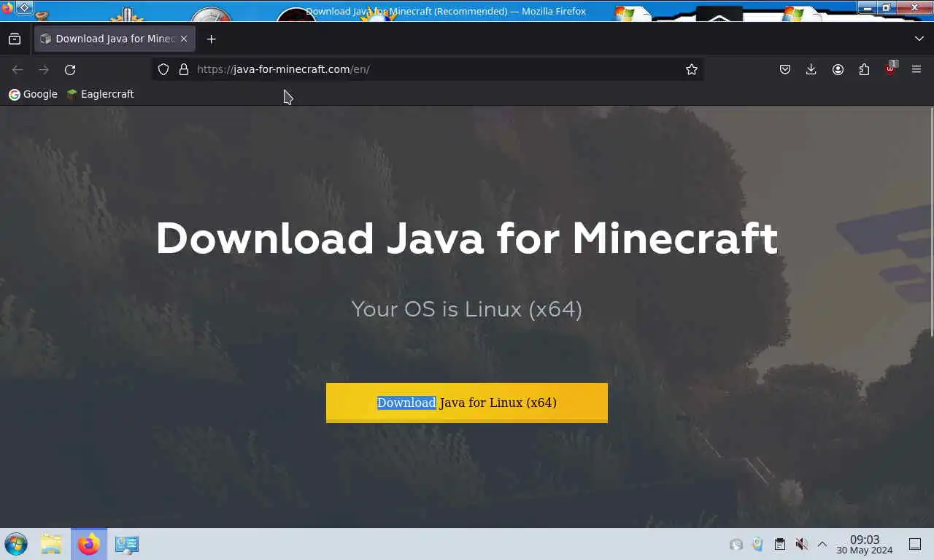Open the Extensions puzzle icon
934x560 pixels.
pos(864,69)
